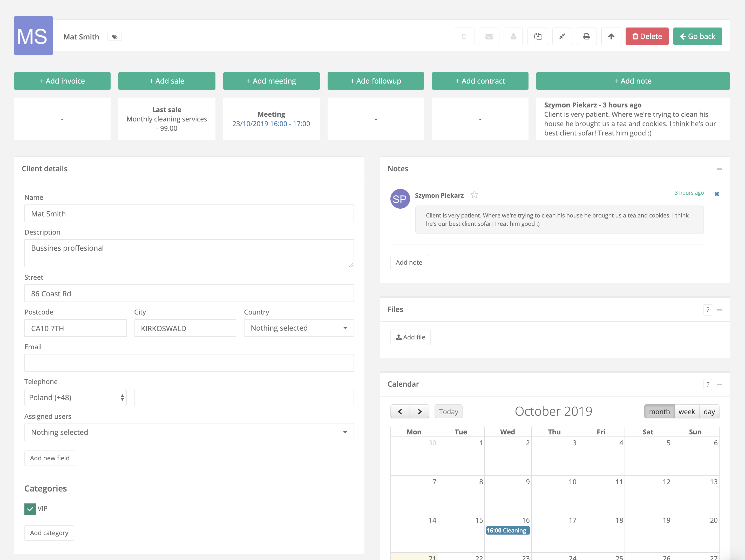The image size is (745, 560).
Task: Click the Add contract menu item
Action: pos(480,81)
